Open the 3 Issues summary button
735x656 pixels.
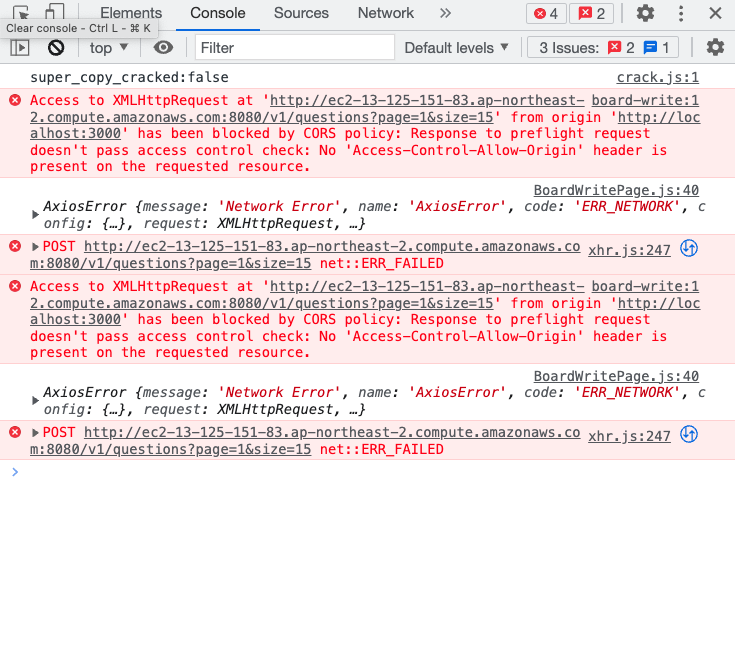click(x=603, y=47)
